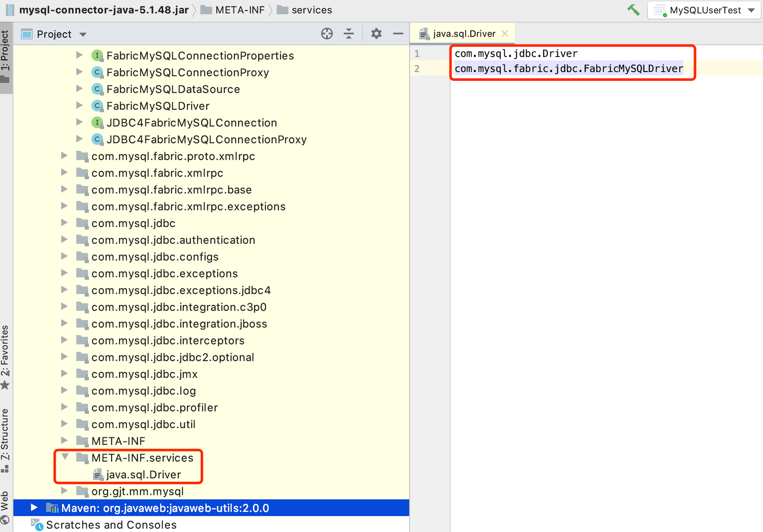Image resolution: width=763 pixels, height=532 pixels.
Task: Open Project panel settings gear
Action: click(x=376, y=34)
